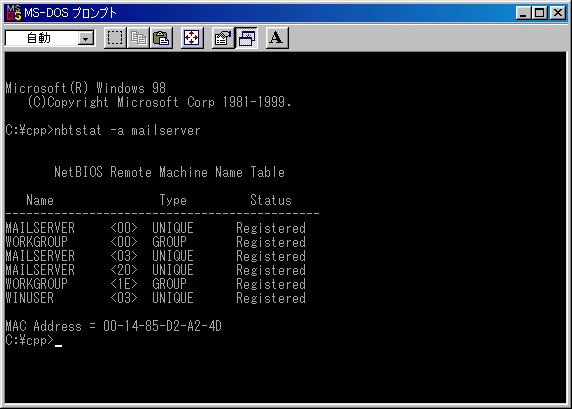The width and height of the screenshot is (572, 409).
Task: Expand the font size dropdown arrow
Action: [86, 38]
